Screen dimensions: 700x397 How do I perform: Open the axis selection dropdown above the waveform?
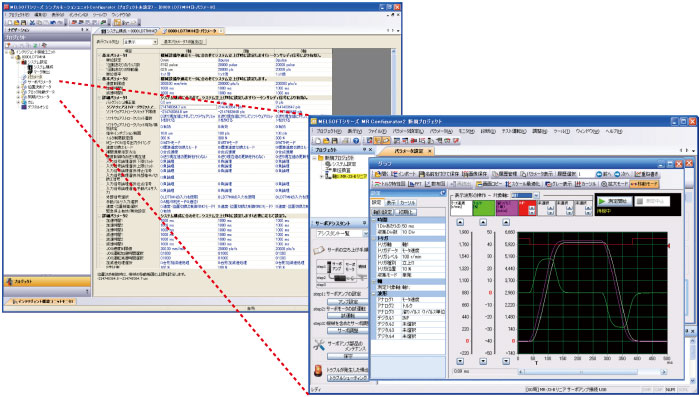point(525,196)
